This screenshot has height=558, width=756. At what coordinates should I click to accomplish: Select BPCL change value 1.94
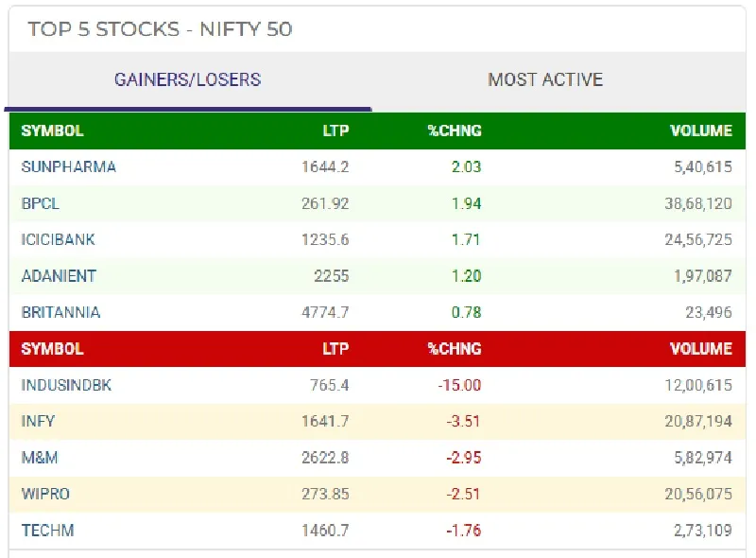(466, 203)
